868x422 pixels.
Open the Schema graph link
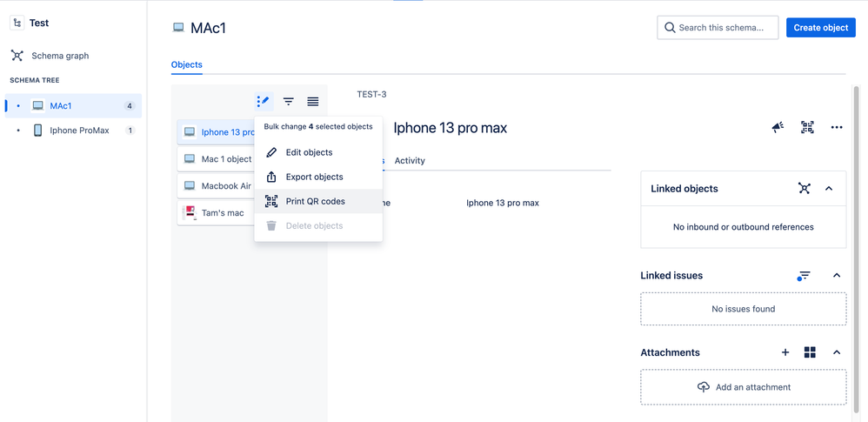click(x=60, y=56)
